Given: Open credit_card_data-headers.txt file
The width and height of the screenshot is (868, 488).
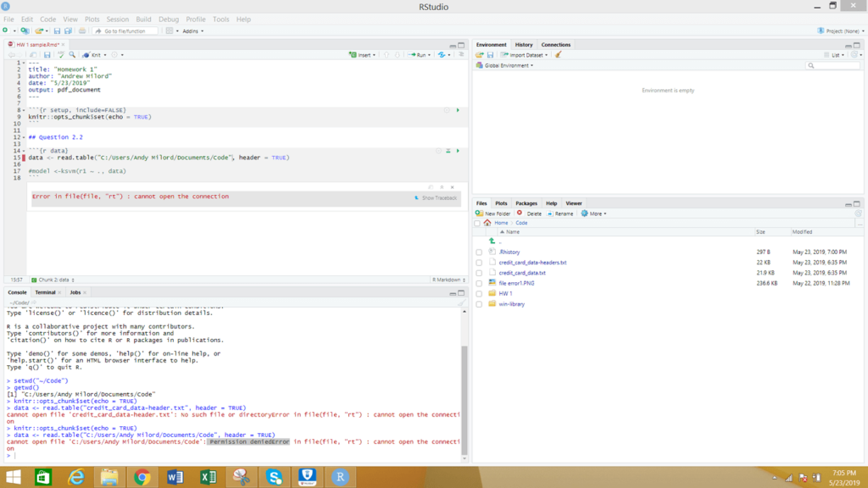Looking at the screenshot, I should coord(532,263).
